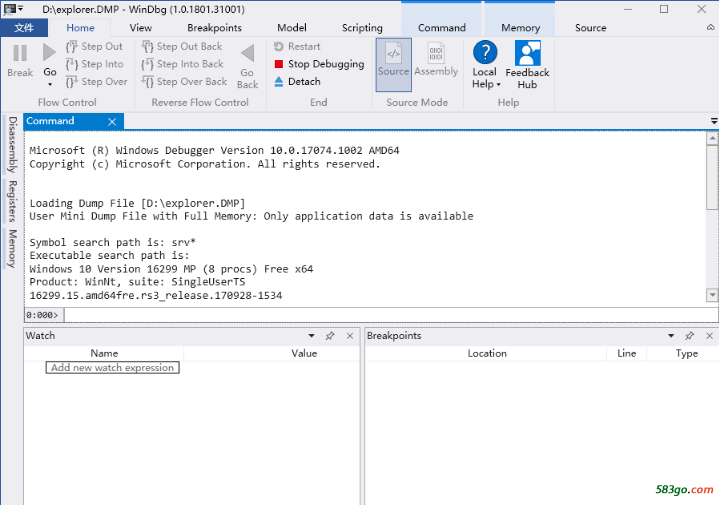Click Stop Debugging
Image resolution: width=719 pixels, height=505 pixels.
click(x=319, y=64)
